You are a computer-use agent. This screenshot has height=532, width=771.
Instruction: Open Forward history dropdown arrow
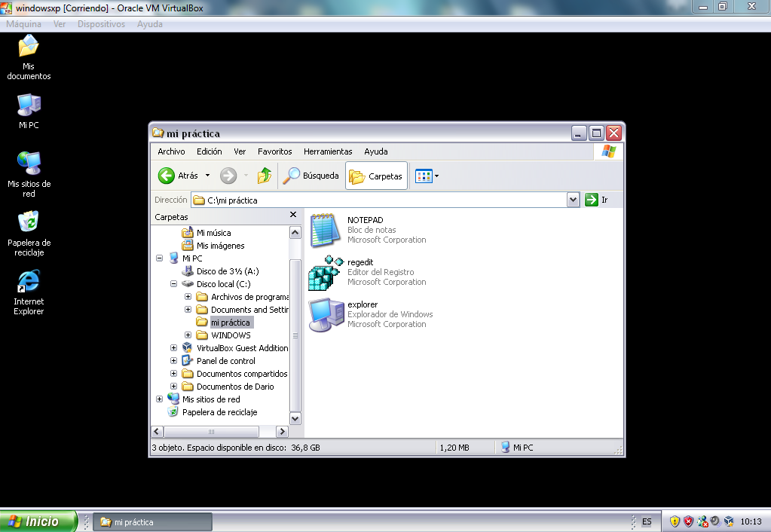click(246, 176)
